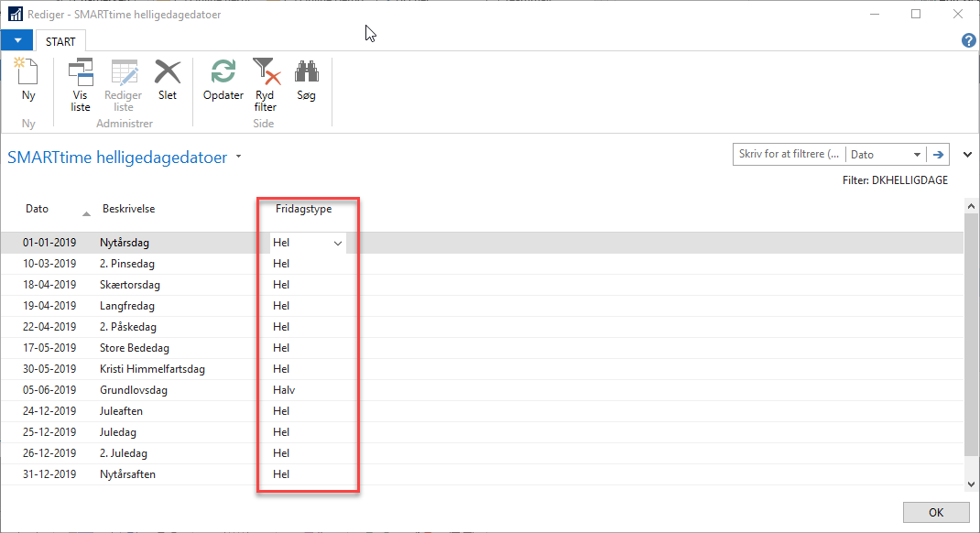
Task: Select date 31-12-2019
Action: [49, 474]
